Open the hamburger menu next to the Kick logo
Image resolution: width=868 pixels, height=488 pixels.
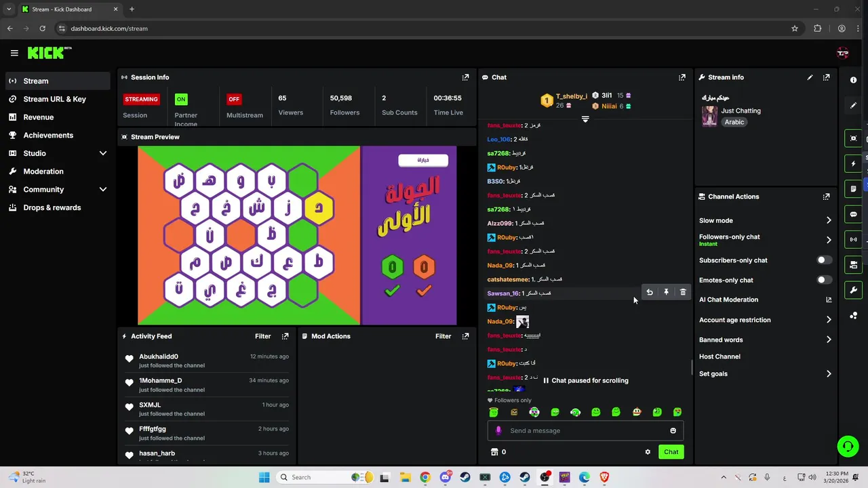pos(14,53)
